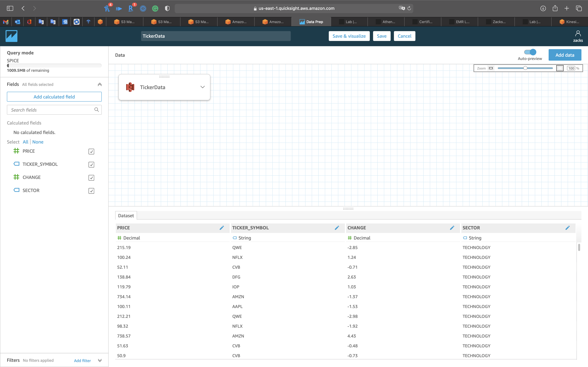Expand the Filters panel chevron

click(100, 360)
